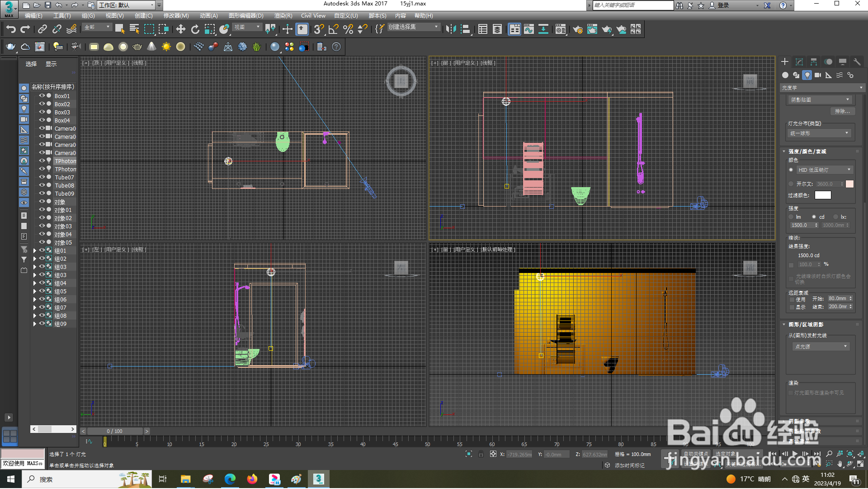Image resolution: width=868 pixels, height=489 pixels.
Task: Enable the far attenuation 使用 checkbox
Action: pyautogui.click(x=792, y=299)
